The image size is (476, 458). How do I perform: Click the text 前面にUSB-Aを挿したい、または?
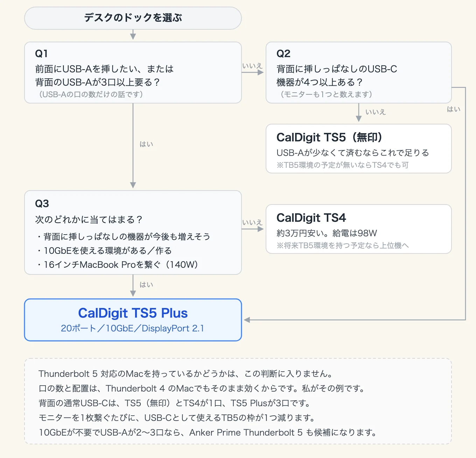tap(104, 69)
